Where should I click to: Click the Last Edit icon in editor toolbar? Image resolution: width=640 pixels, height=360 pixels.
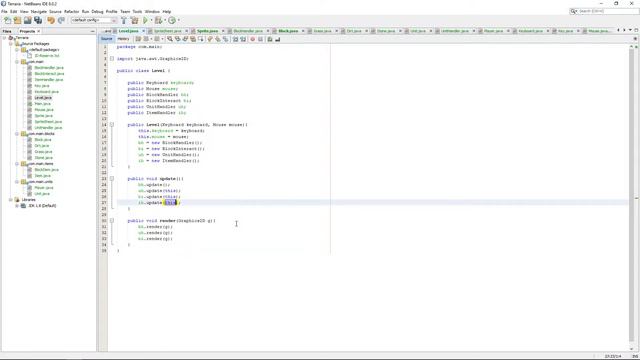(x=138, y=39)
